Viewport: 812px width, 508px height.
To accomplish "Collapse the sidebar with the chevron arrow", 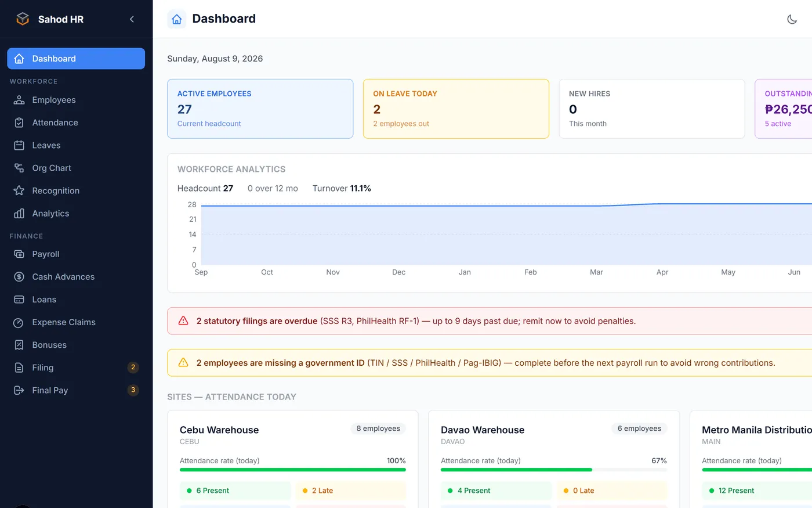I will pyautogui.click(x=132, y=19).
